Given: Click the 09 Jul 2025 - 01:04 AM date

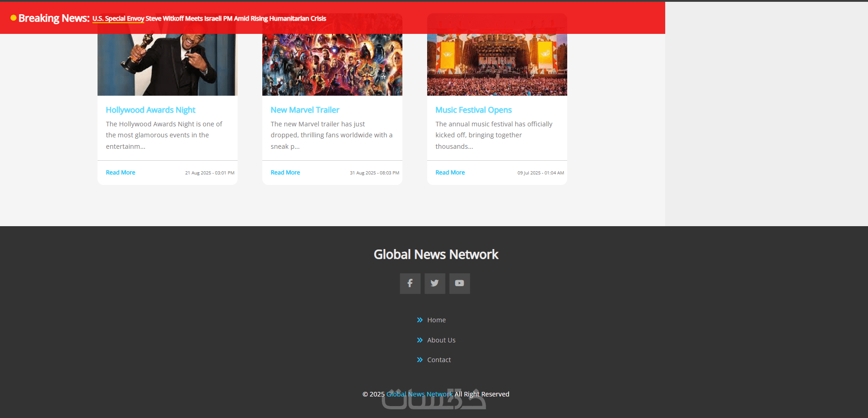Looking at the screenshot, I should (541, 173).
